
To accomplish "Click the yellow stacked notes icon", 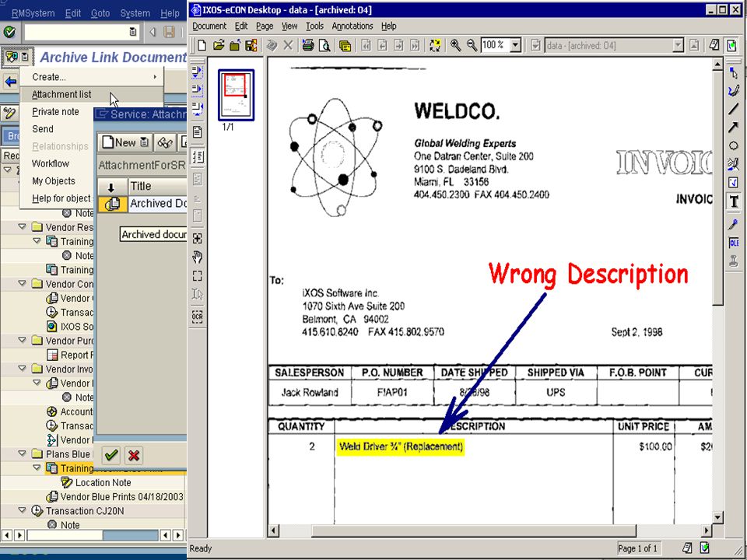I will tap(345, 45).
